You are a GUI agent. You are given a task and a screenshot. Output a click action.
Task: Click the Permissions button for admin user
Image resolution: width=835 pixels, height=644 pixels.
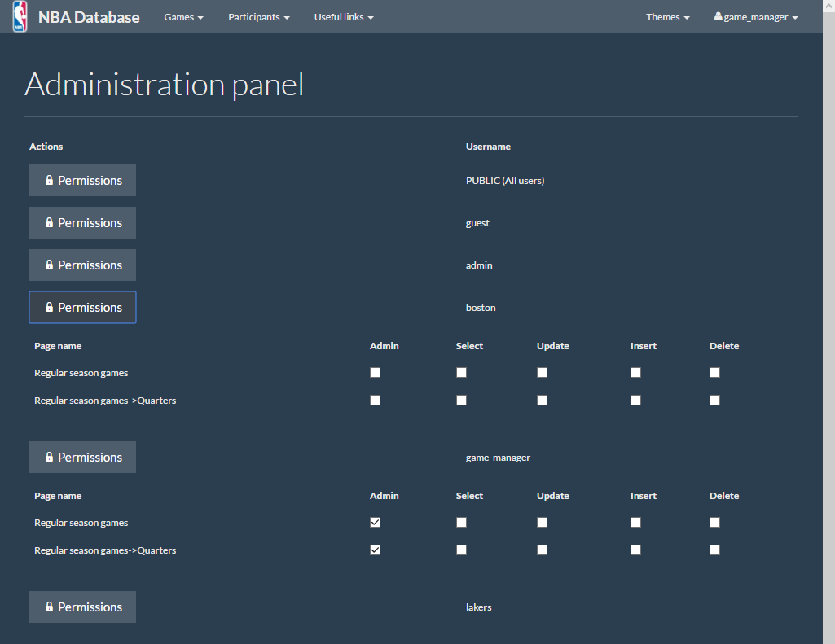point(82,265)
